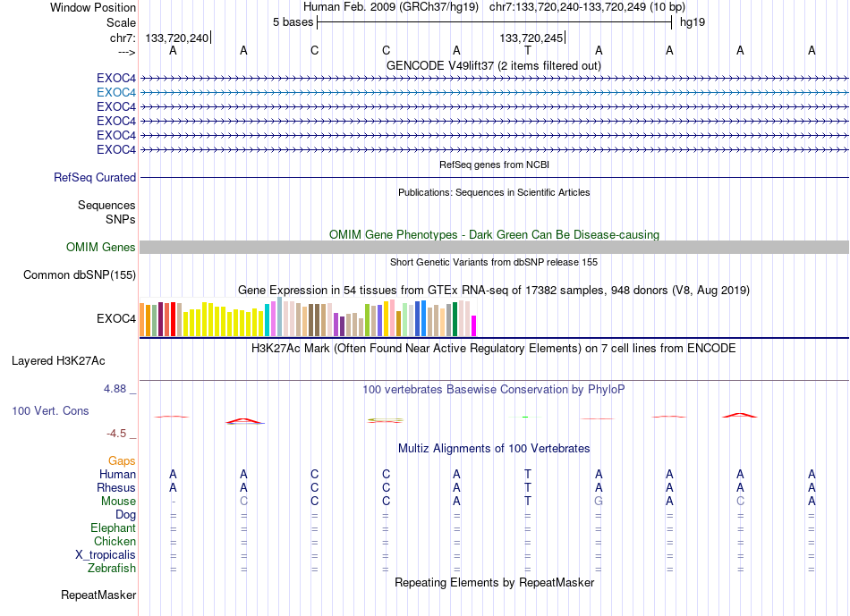Click the Scale label
850x616 pixels.
coord(121,22)
